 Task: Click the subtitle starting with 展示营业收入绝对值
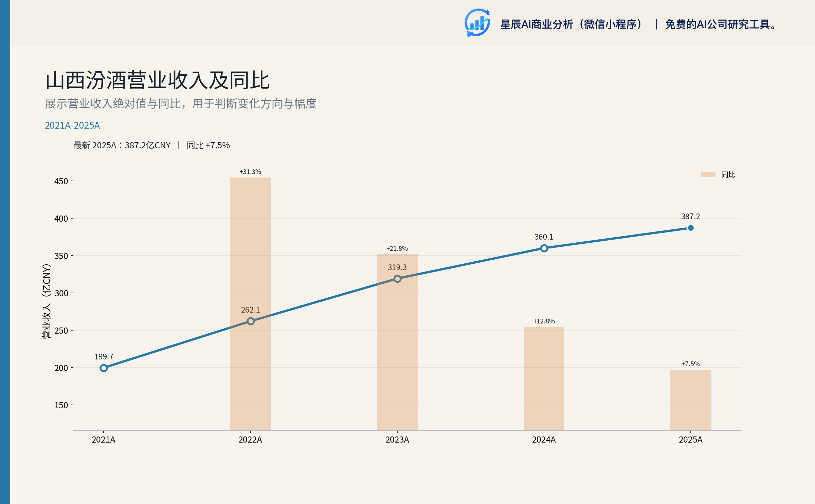(181, 104)
